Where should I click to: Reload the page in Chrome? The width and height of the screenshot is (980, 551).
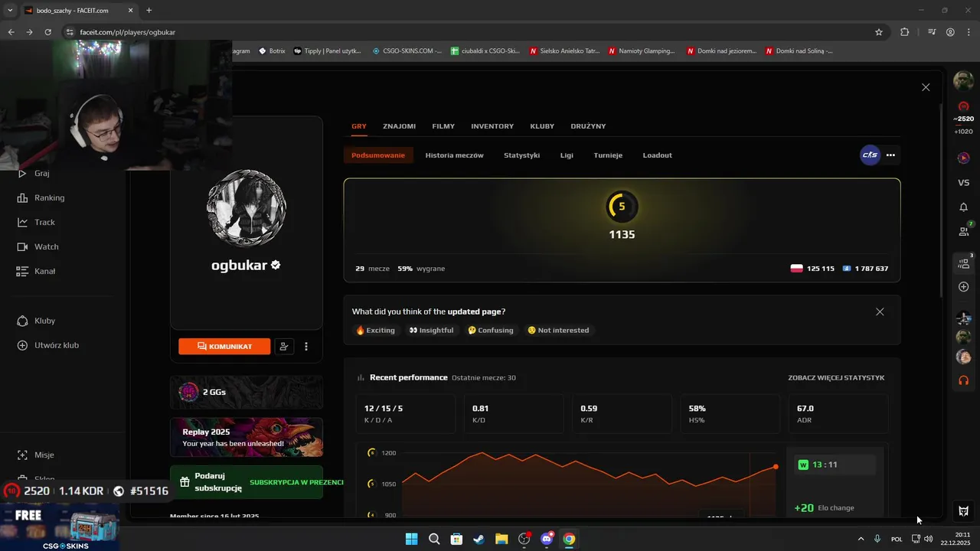pos(47,32)
